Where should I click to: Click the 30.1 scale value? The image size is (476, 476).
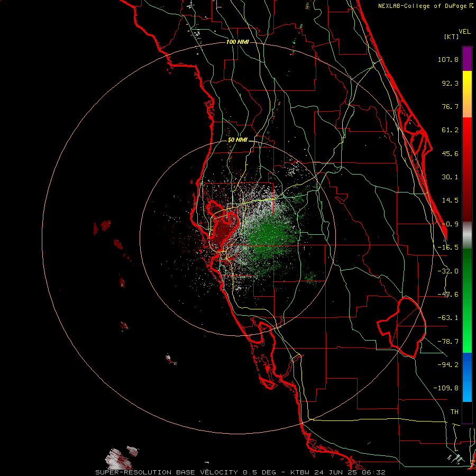coord(450,177)
